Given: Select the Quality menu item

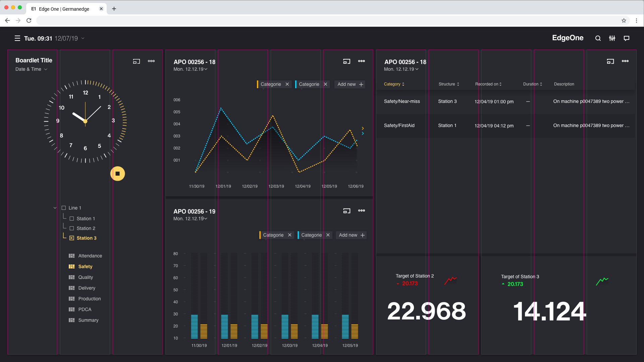Looking at the screenshot, I should click(x=86, y=277).
